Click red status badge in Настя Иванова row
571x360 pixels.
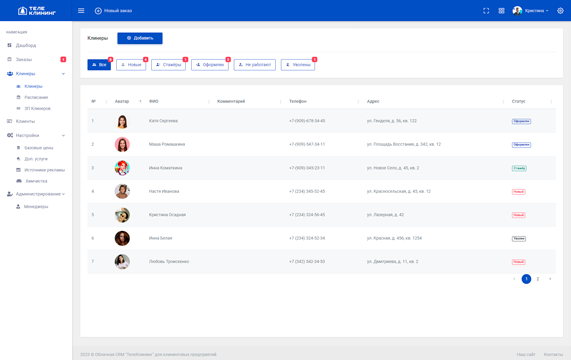(x=519, y=192)
